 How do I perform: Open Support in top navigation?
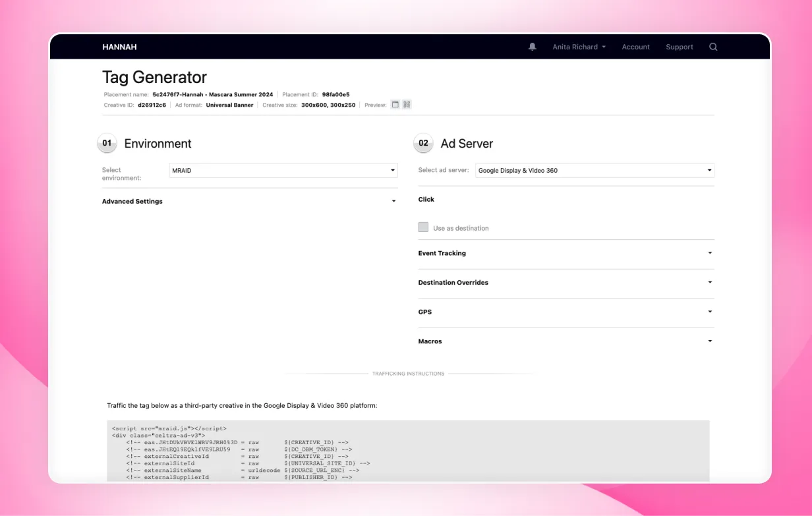point(679,47)
